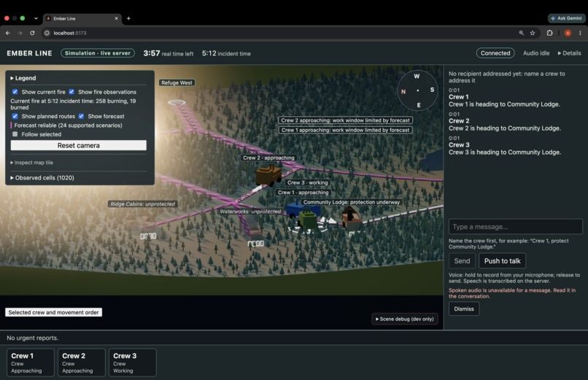Open the browser extensions puzzle icon

point(550,33)
